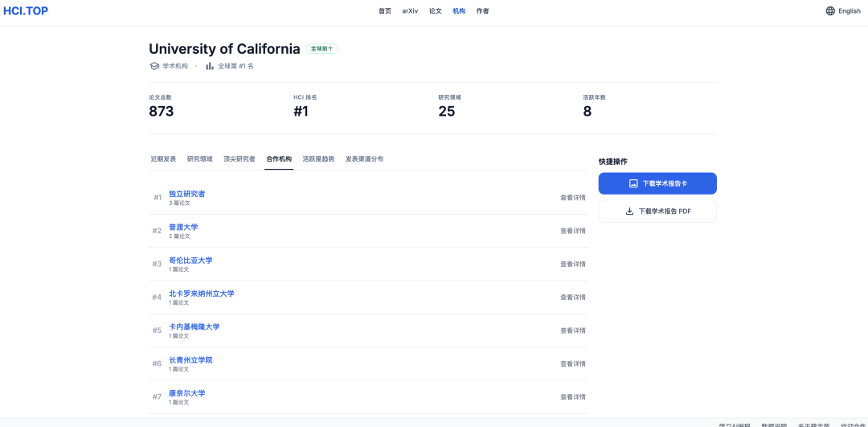
Task: Switch to the 近期发表 tab
Action: (x=163, y=159)
